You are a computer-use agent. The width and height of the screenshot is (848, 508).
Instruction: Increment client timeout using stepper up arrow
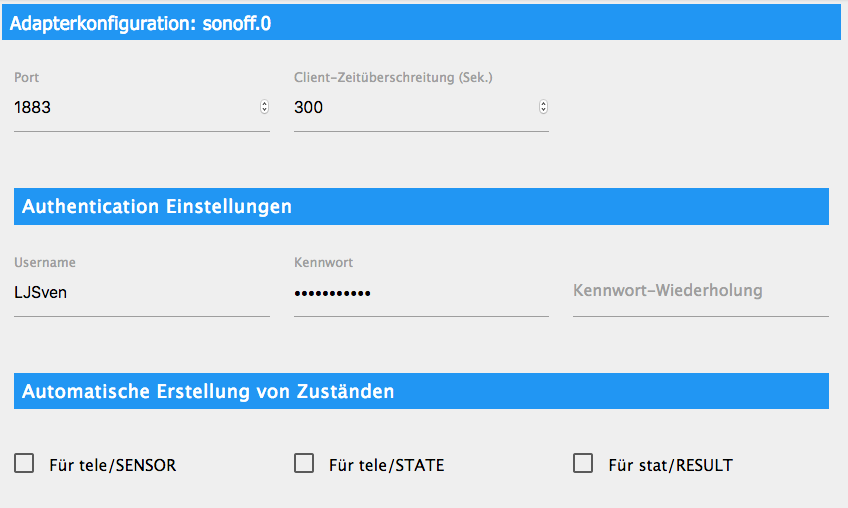click(x=543, y=104)
